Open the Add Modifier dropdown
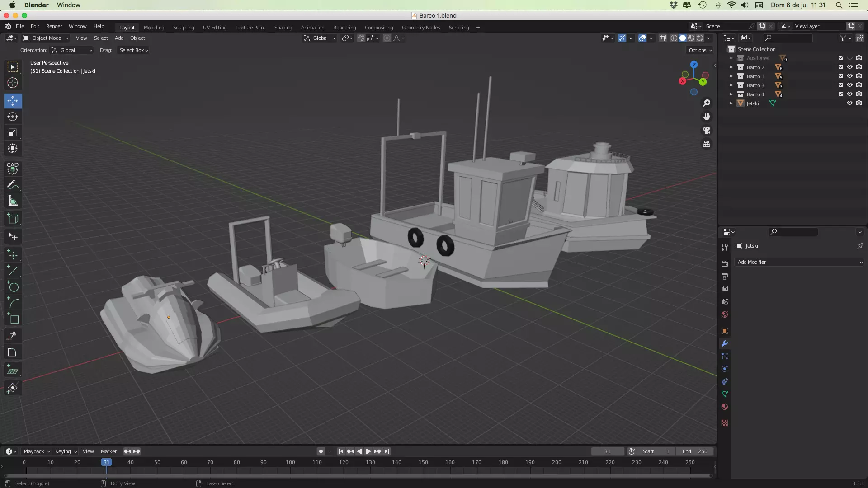This screenshot has width=868, height=488. click(799, 262)
